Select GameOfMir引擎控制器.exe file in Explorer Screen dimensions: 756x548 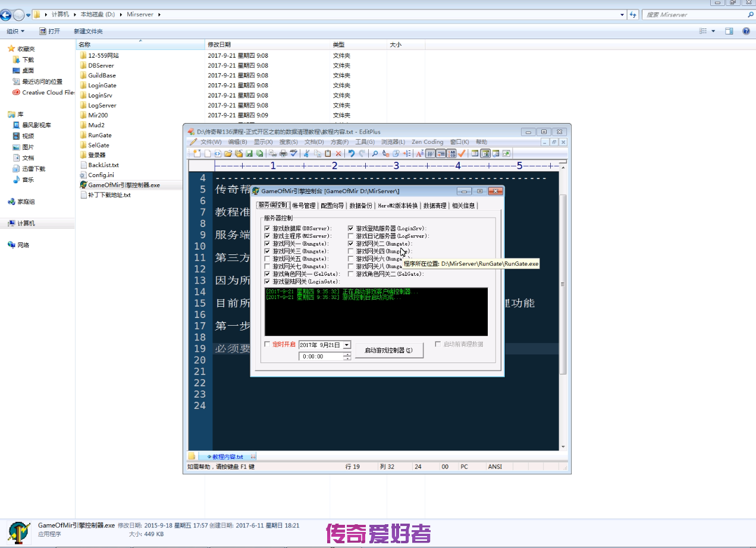pyautogui.click(x=124, y=185)
